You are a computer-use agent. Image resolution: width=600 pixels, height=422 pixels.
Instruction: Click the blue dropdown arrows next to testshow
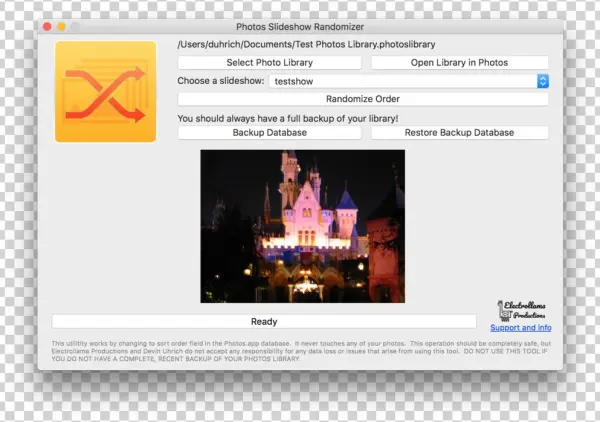click(543, 81)
